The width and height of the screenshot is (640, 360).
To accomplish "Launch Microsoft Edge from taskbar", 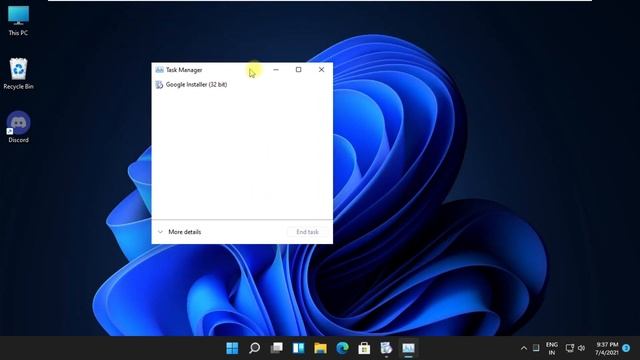I will pyautogui.click(x=342, y=348).
